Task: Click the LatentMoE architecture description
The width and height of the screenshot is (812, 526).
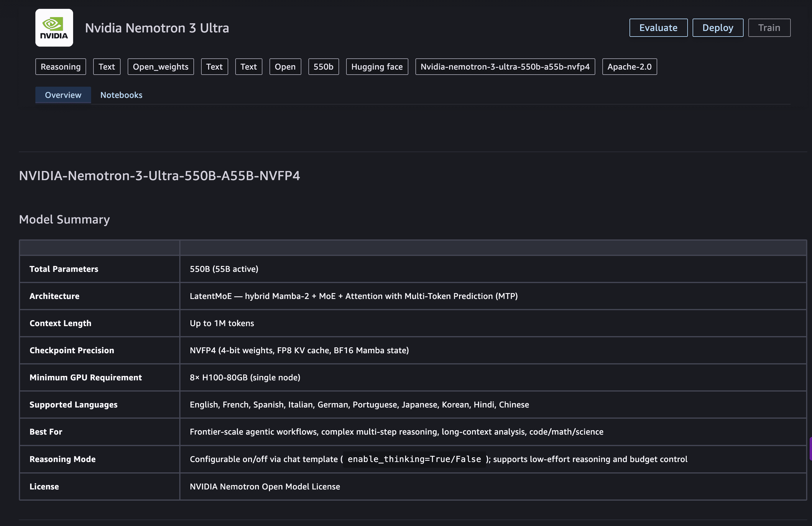Action: click(x=354, y=296)
